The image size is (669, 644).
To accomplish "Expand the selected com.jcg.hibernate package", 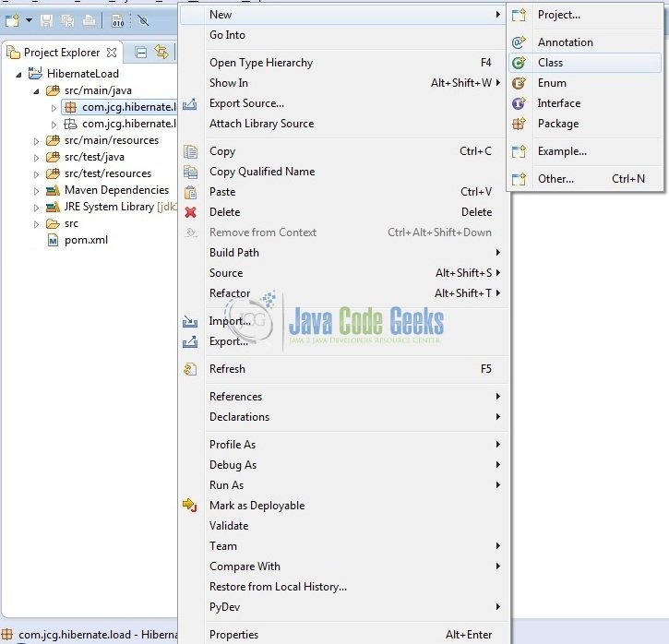I will click(54, 108).
